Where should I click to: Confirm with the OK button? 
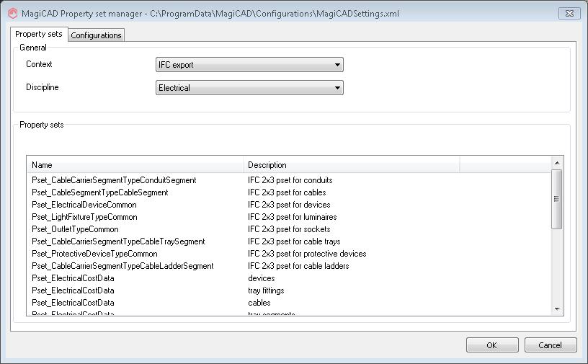click(492, 345)
